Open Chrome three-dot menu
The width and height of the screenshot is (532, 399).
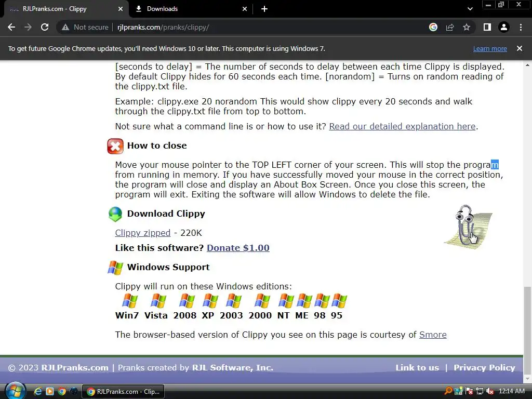pos(521,27)
